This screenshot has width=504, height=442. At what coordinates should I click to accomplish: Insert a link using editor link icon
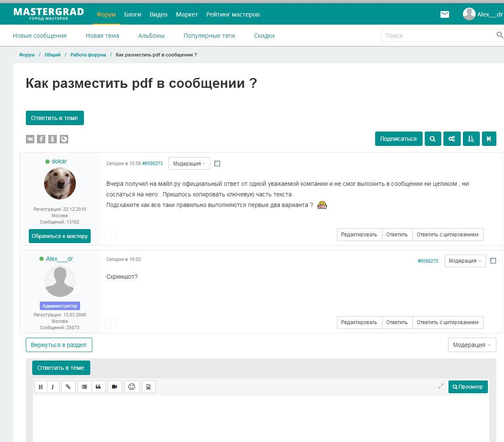point(68,386)
